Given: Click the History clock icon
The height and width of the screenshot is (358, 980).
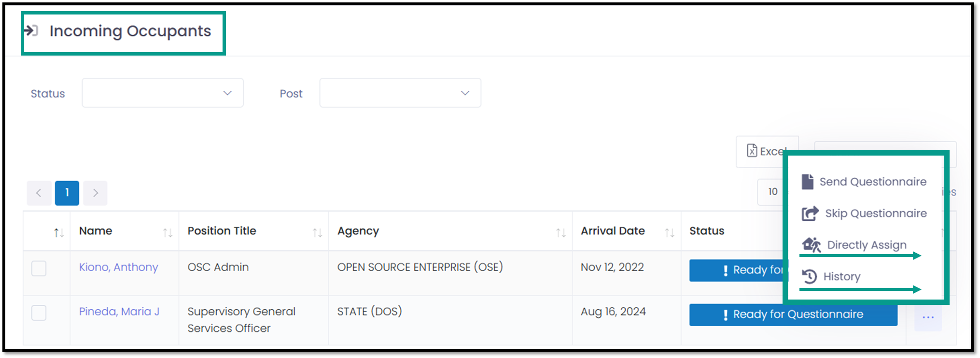Looking at the screenshot, I should click(809, 276).
